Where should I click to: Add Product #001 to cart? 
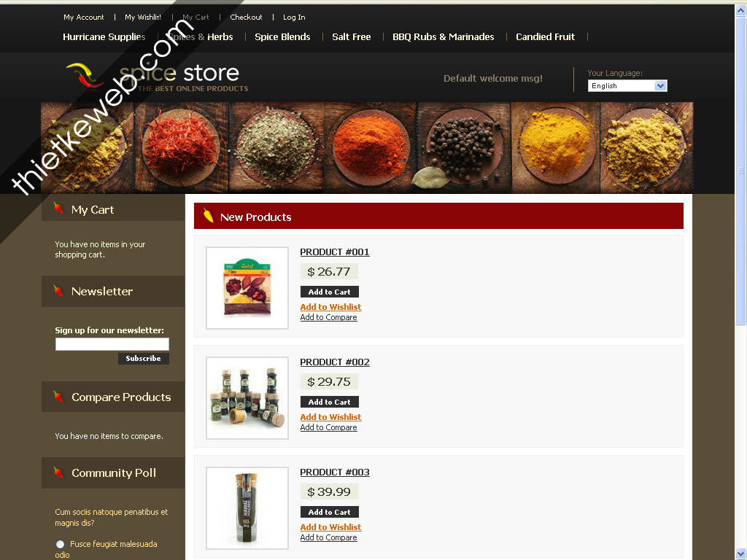(329, 292)
